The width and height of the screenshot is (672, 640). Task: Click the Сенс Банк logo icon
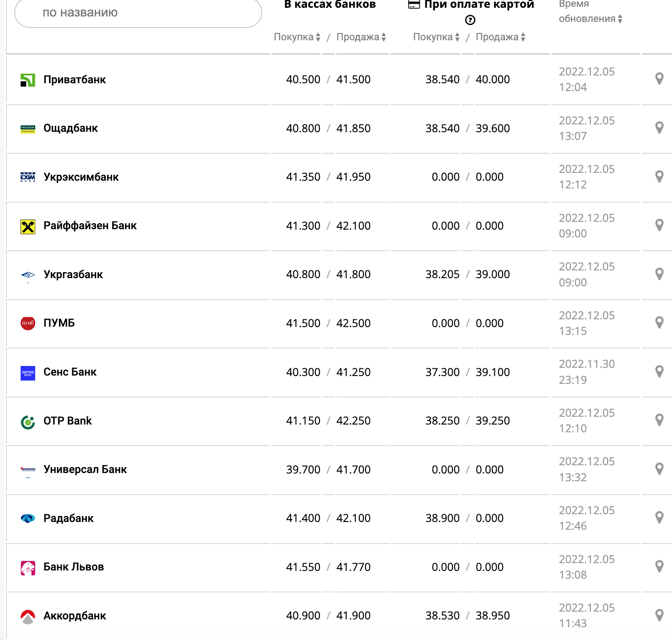pos(28,373)
